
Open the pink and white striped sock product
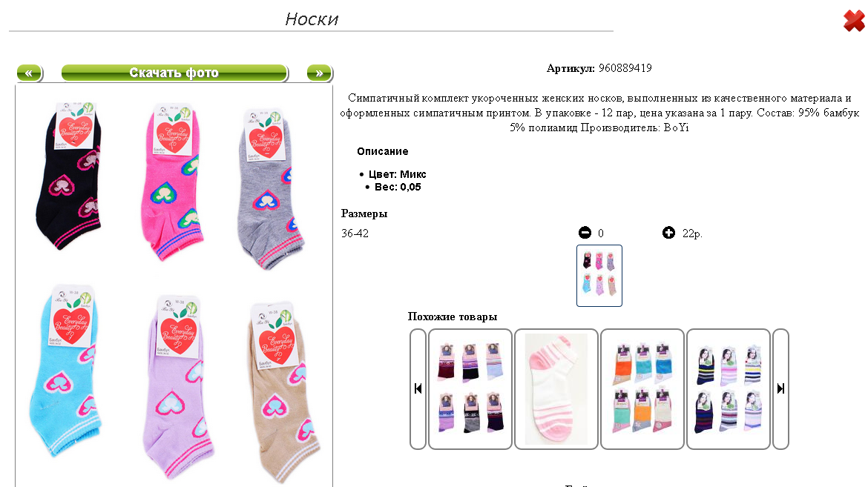pyautogui.click(x=556, y=388)
